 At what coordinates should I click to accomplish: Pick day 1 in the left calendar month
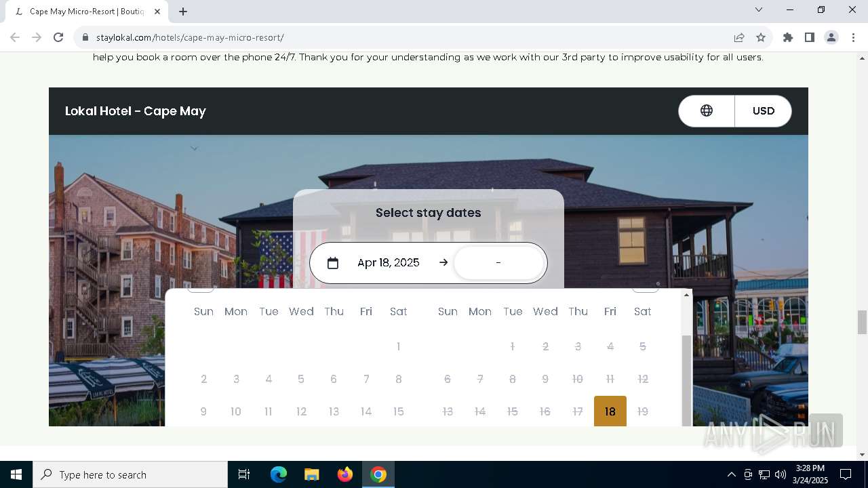pyautogui.click(x=399, y=346)
